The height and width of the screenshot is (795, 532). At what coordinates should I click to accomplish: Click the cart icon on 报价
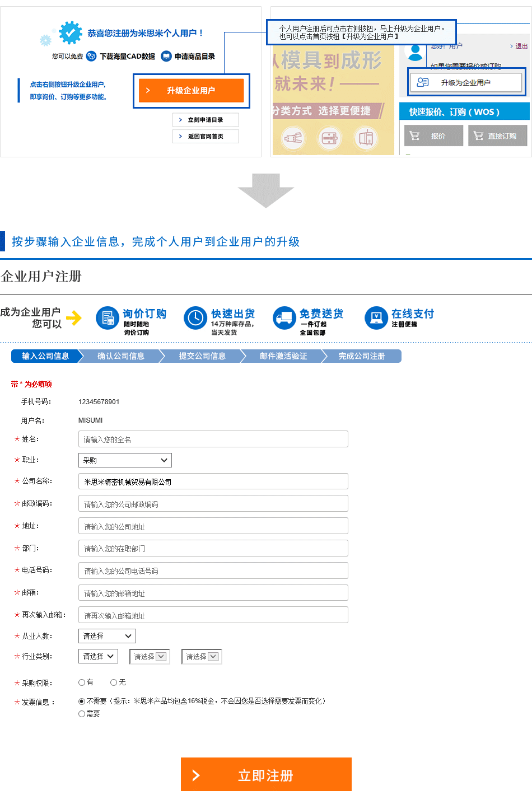pos(414,135)
